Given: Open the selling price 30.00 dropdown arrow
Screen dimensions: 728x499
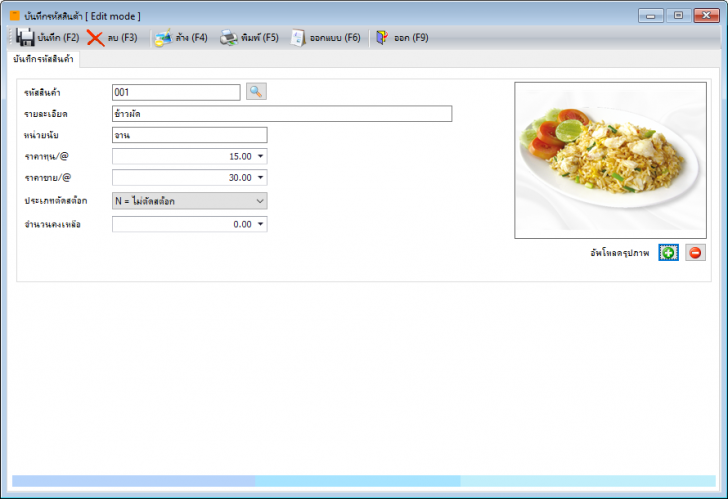Looking at the screenshot, I should tap(260, 178).
